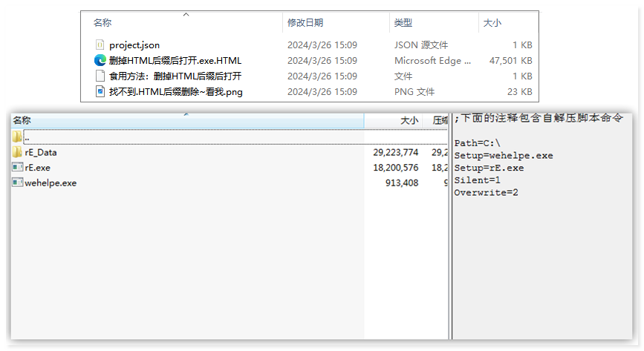The height and width of the screenshot is (351, 644).
Task: Click the Microsoft Edge icon of the .exe.HTML file
Action: [100, 60]
